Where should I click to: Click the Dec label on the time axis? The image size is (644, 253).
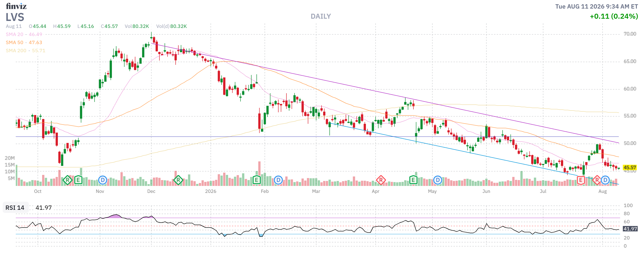tap(151, 191)
